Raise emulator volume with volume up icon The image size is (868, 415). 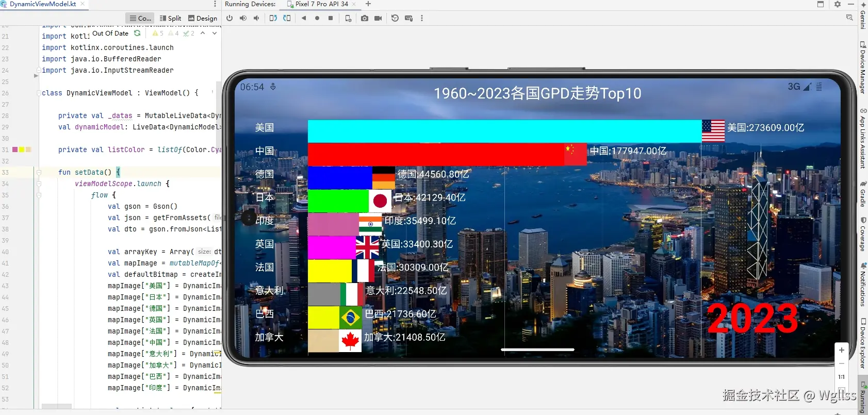(x=243, y=18)
